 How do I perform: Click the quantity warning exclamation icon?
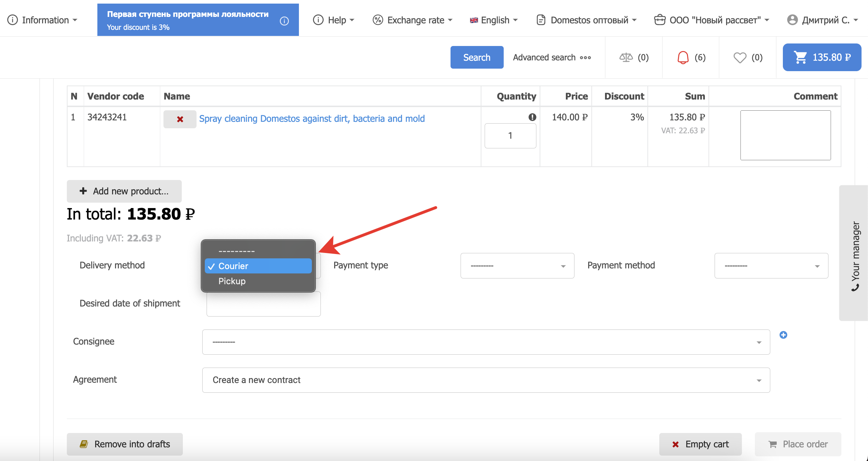(532, 117)
